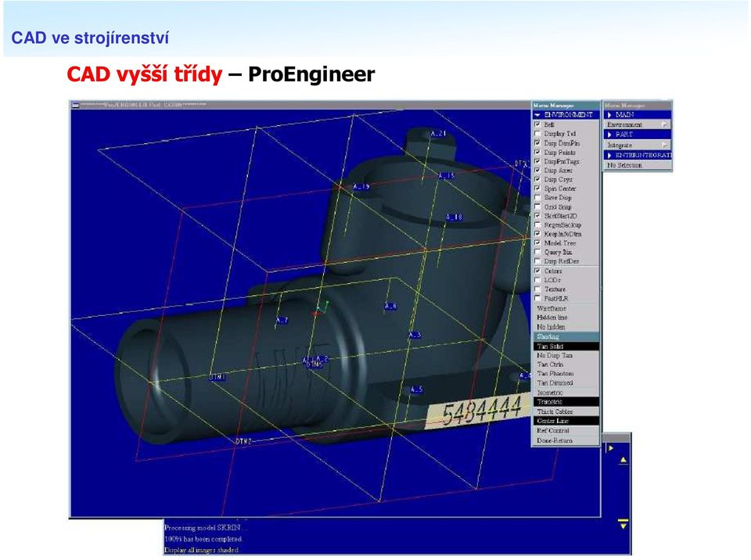Enable the Query Bin checkbox

pyautogui.click(x=537, y=252)
